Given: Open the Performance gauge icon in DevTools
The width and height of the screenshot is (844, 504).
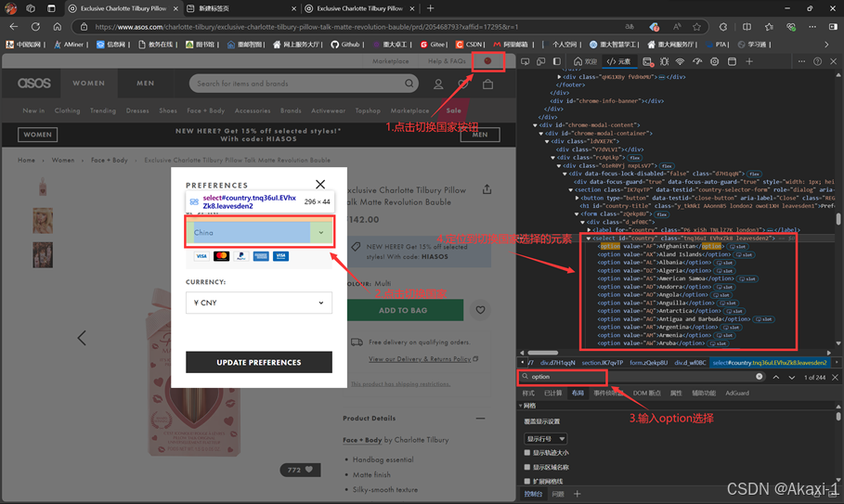Looking at the screenshot, I should (x=697, y=61).
